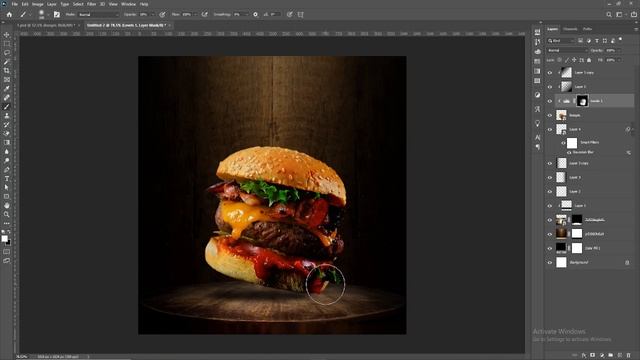Open the Filter menu
This screenshot has height=360, width=640.
pyautogui.click(x=91, y=4)
